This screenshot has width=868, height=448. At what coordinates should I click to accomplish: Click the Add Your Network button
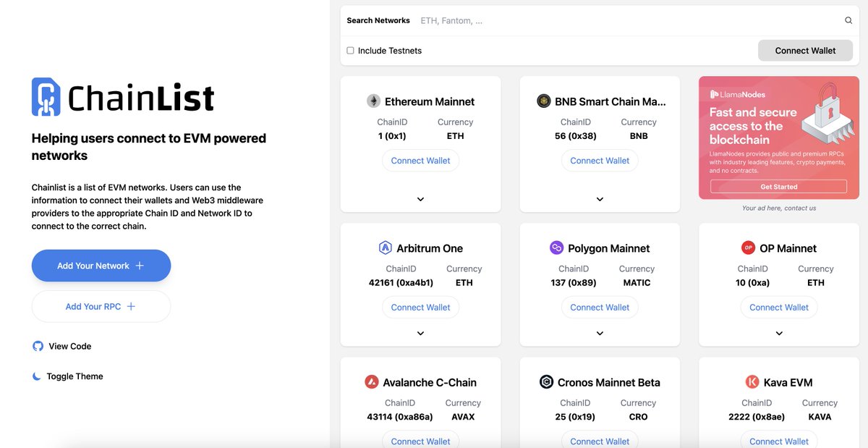pyautogui.click(x=101, y=266)
